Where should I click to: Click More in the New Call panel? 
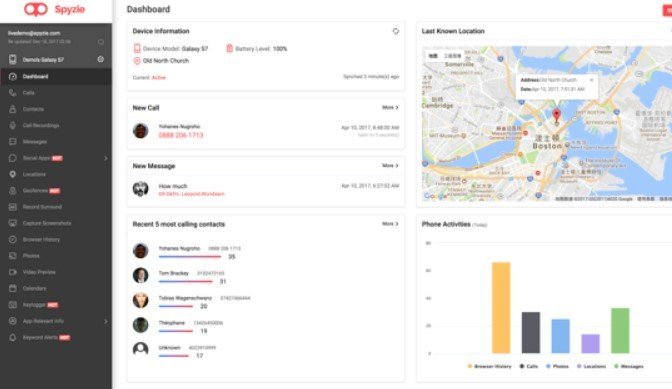390,108
